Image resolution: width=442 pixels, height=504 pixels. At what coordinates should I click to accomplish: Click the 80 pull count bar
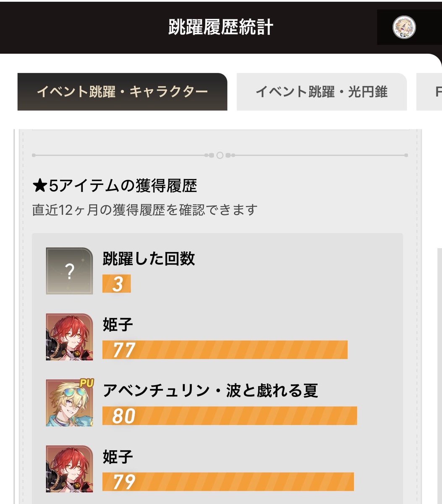pyautogui.click(x=230, y=416)
